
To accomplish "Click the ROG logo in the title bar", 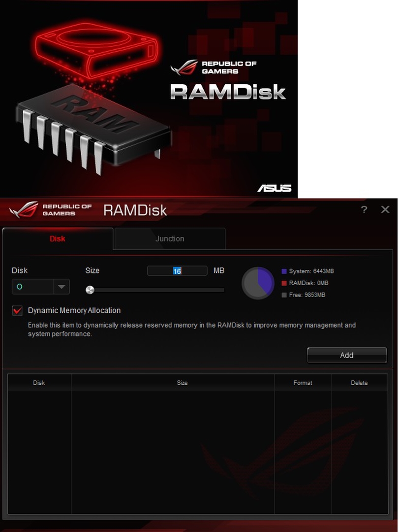I will [x=24, y=209].
